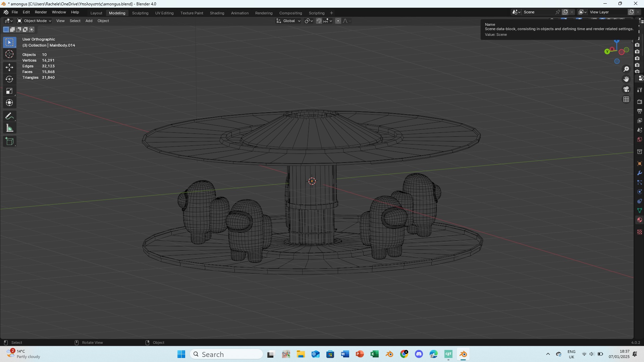Open the 3D viewport editor type dropdown
Viewport: 644px width, 362px height.
pos(9,21)
